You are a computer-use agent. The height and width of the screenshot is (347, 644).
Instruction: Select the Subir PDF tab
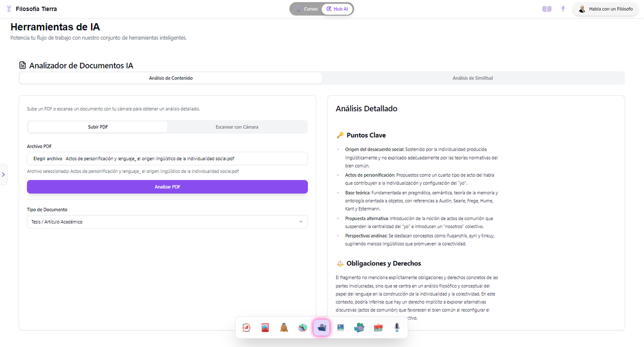pyautogui.click(x=98, y=127)
